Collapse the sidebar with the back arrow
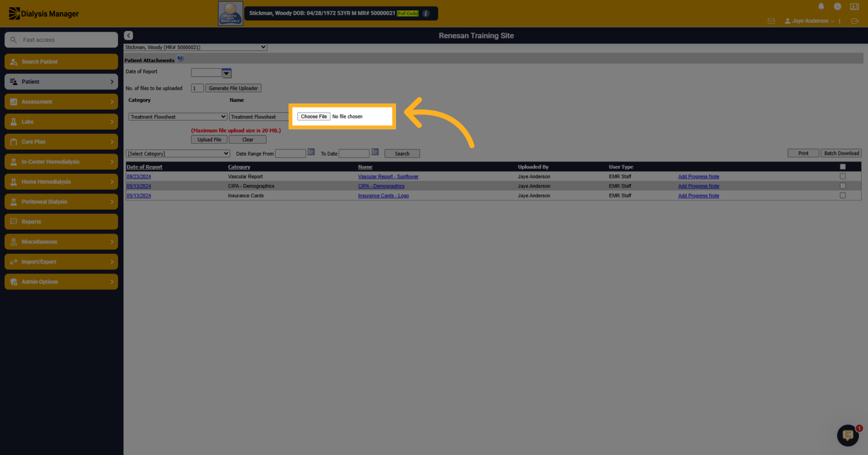This screenshot has height=455, width=868. tap(128, 35)
